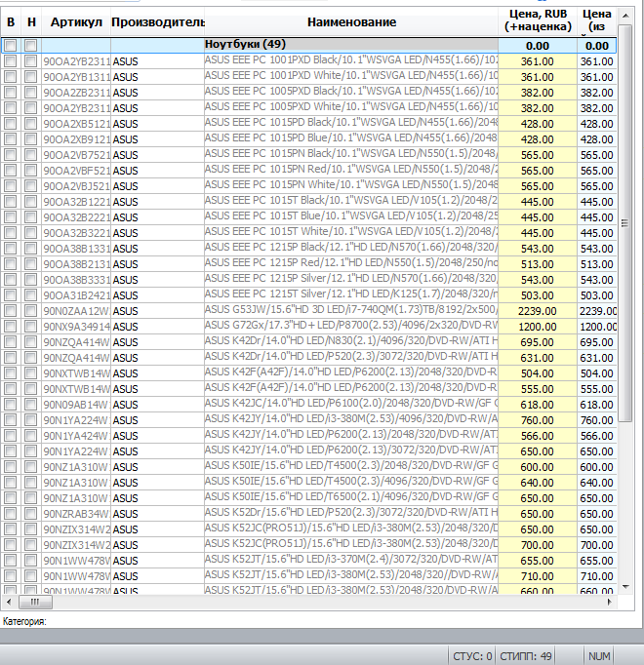Grab the vertical scrollbar thumb
Image resolution: width=644 pixels, height=665 pixels.
tap(624, 223)
